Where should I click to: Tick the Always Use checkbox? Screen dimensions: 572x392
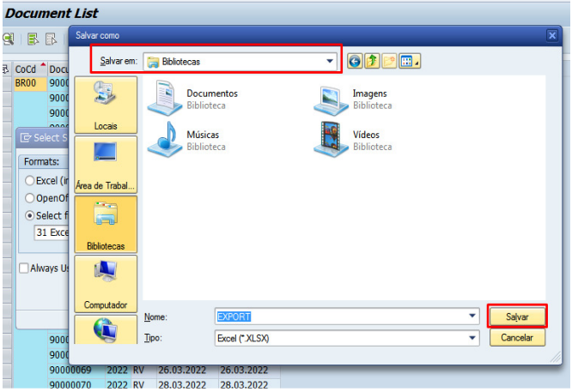tap(24, 268)
